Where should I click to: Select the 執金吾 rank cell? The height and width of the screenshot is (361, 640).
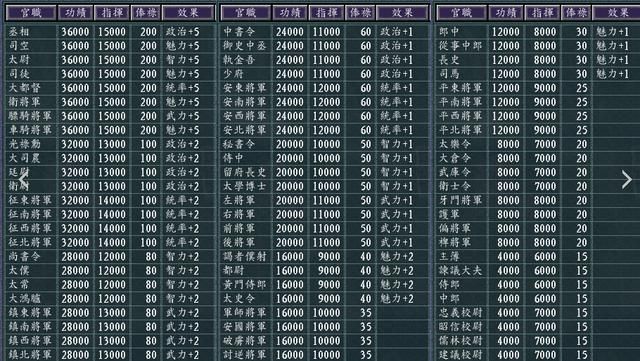(239, 60)
